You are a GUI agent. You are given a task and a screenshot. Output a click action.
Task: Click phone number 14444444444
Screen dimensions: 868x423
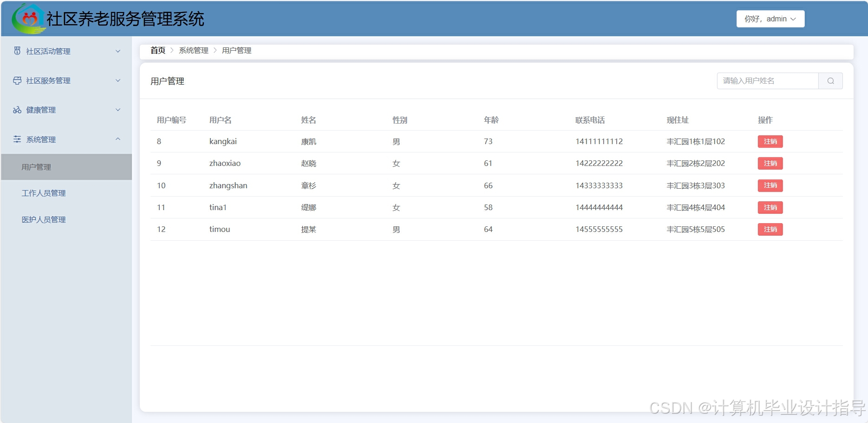pos(599,207)
